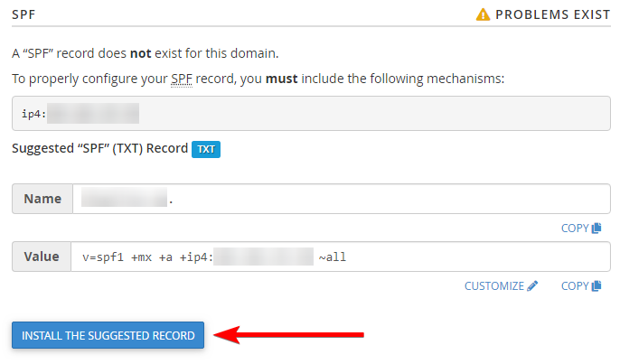Click the Value label tab
The image size is (620, 364).
(42, 257)
